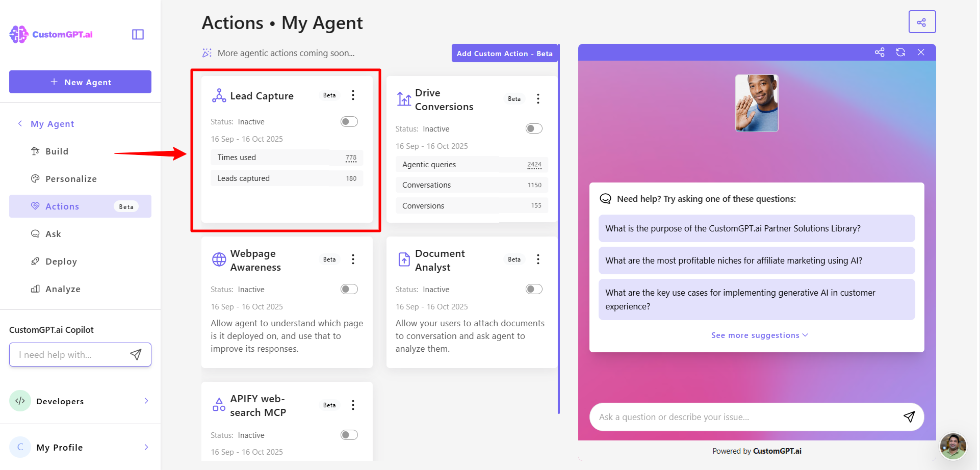Screen dimensions: 980x470
Task: Enable the Lead Capture toggle
Action: pyautogui.click(x=349, y=121)
